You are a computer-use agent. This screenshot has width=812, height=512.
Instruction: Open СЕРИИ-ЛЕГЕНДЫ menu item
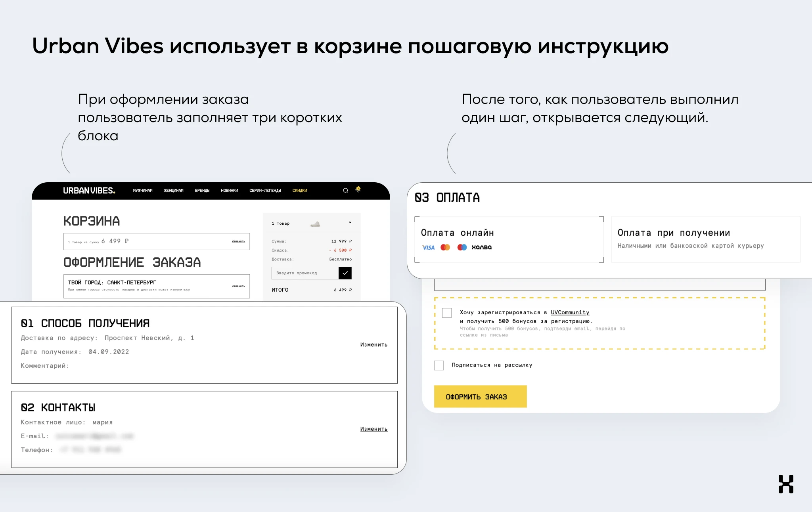click(265, 191)
